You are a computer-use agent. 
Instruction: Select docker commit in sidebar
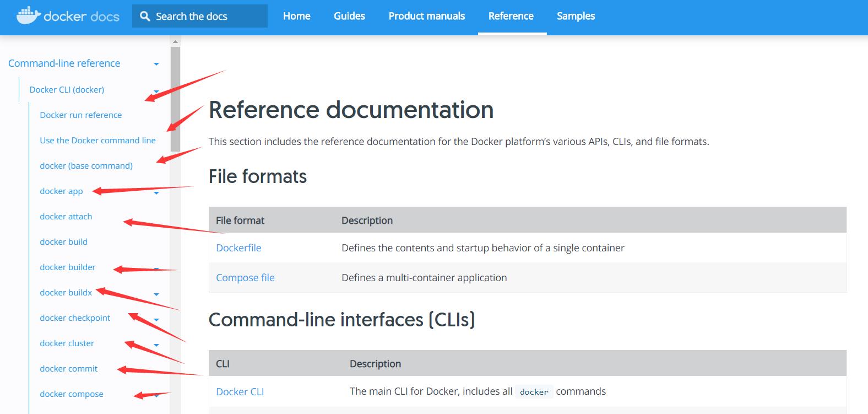(x=69, y=368)
